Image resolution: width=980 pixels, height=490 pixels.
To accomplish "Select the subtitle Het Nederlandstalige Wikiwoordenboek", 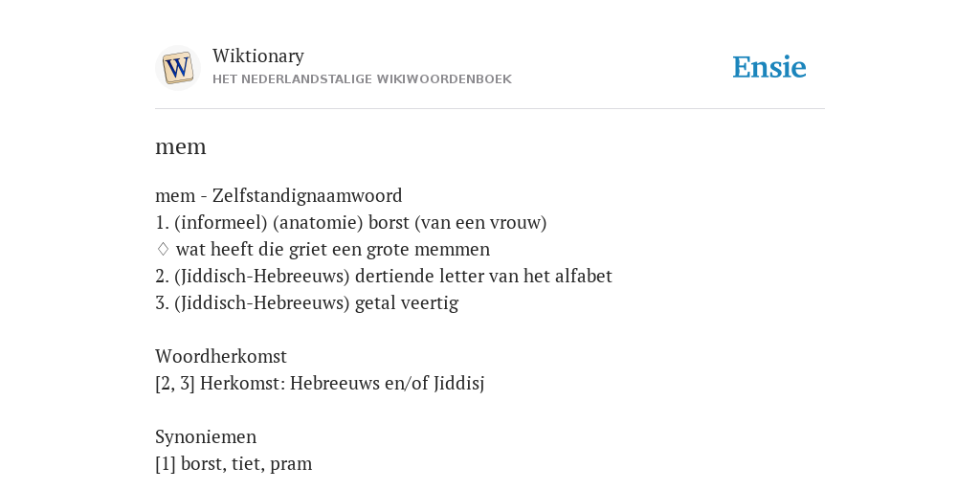I will (x=362, y=79).
